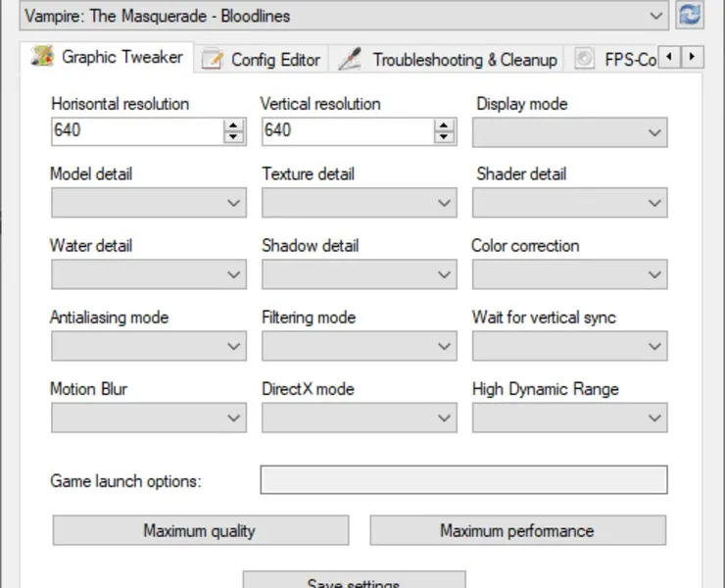Open the Shader detail dropdown
Viewport: 725px width, 588px height.
569,202
